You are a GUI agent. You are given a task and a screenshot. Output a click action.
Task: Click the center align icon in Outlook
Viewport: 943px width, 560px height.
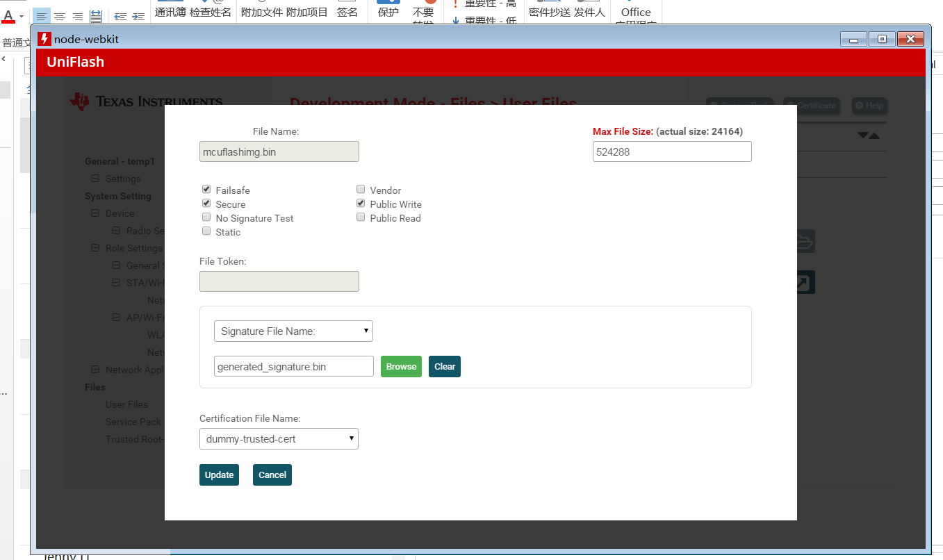click(x=60, y=16)
